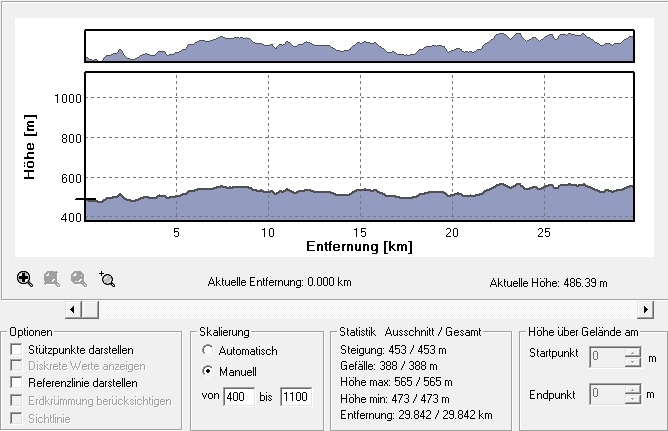The height and width of the screenshot is (431, 668).
Task: Increase the Startpunkt value with the up arrow
Action: coord(631,351)
